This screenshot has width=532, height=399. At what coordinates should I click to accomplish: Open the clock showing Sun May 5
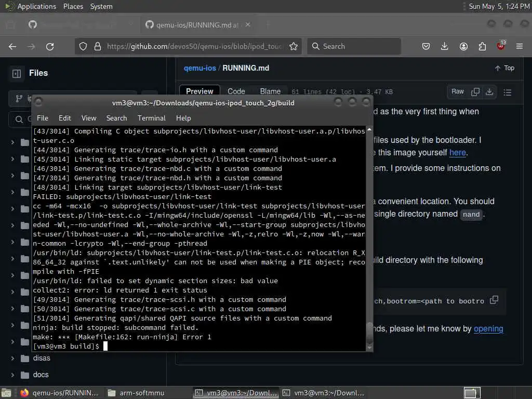coord(499,6)
